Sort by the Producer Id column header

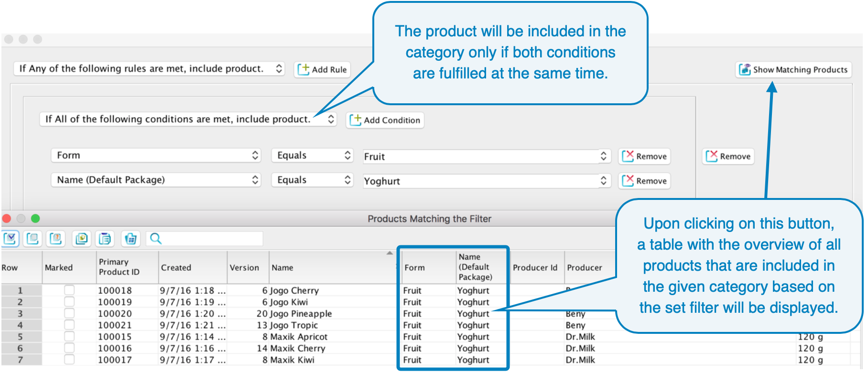(537, 267)
